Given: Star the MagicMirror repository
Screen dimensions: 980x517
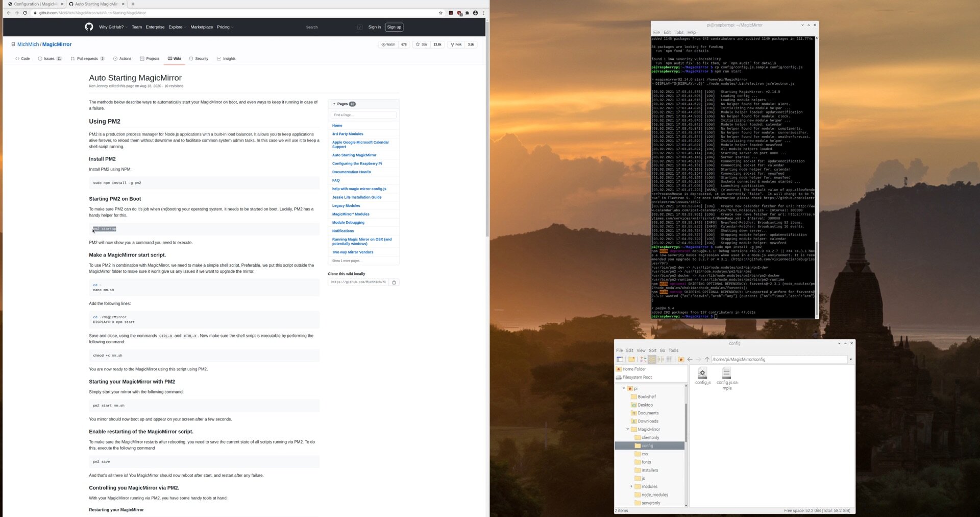Looking at the screenshot, I should 422,44.
